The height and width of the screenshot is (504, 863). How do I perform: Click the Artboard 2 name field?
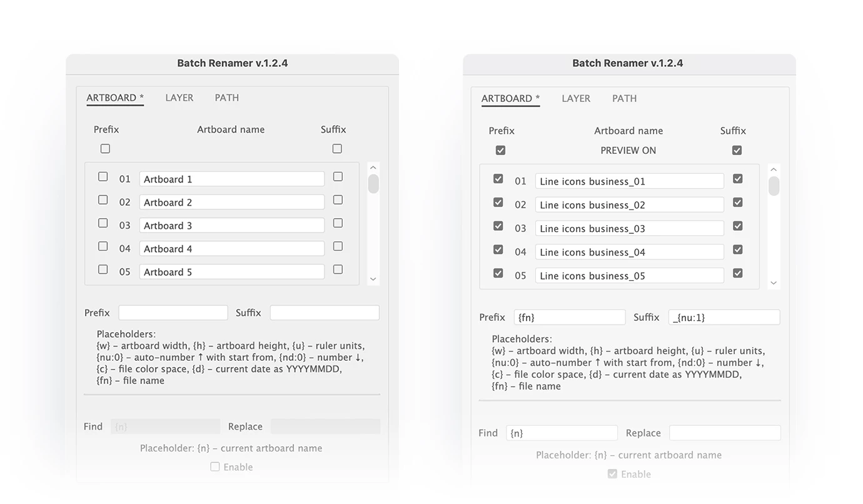pos(232,202)
